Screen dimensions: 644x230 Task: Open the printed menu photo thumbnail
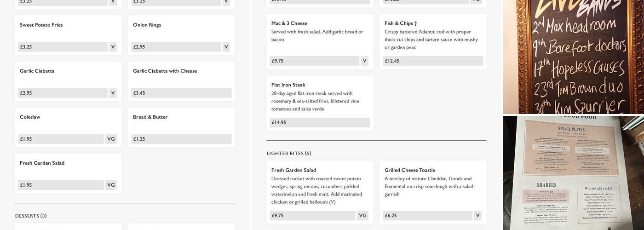(x=573, y=172)
